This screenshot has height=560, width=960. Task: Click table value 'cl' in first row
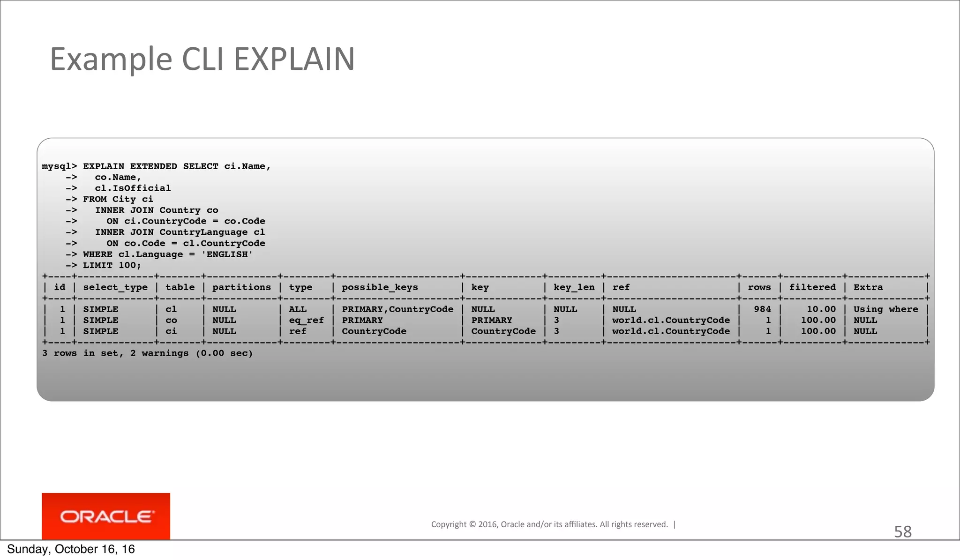171,309
